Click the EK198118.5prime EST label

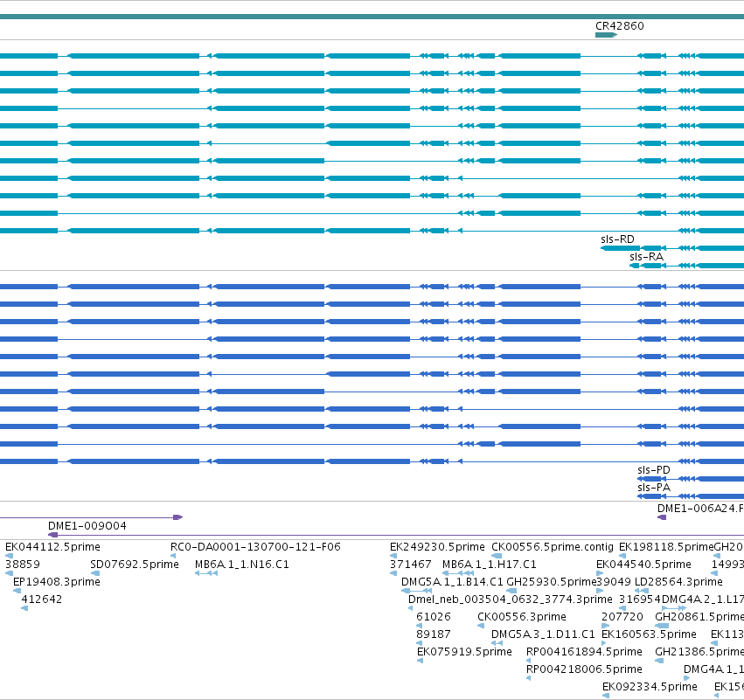coord(666,547)
